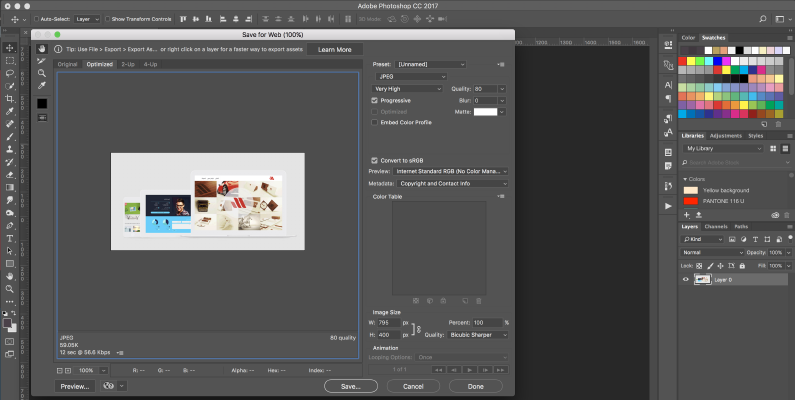Uncheck Convert to sRGB
This screenshot has height=400, width=795.
pyautogui.click(x=374, y=160)
